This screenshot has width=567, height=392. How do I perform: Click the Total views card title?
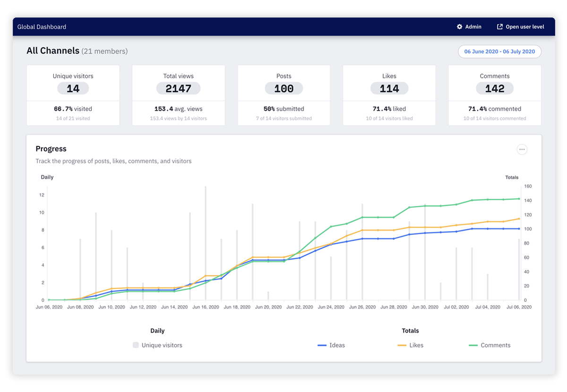pyautogui.click(x=179, y=76)
